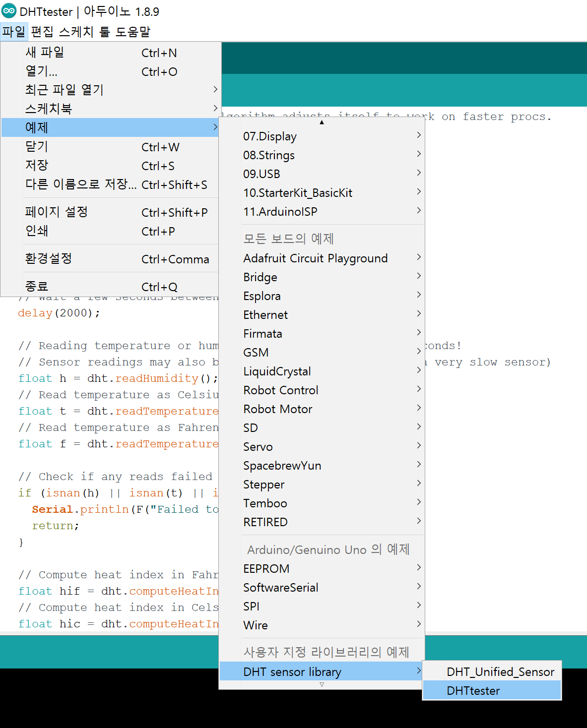The height and width of the screenshot is (728, 587).
Task: Select DHT sensor library entry
Action: click(322, 671)
